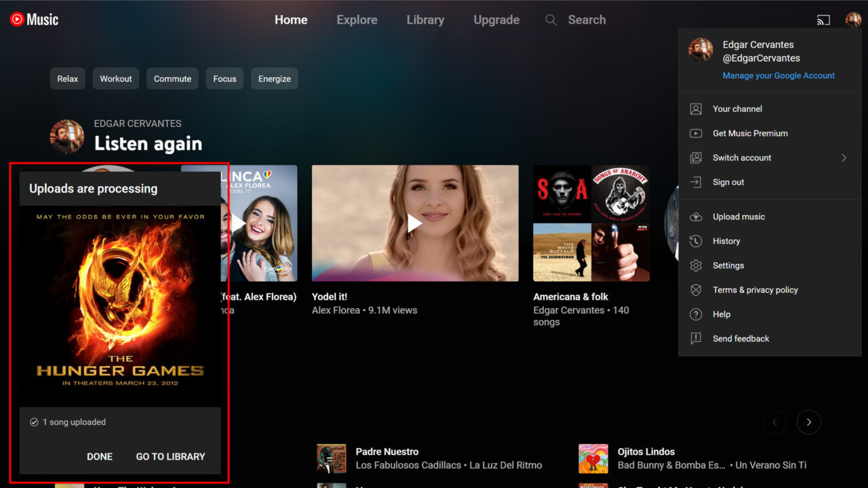Open the Library tab
868x488 pixels.
coord(425,20)
